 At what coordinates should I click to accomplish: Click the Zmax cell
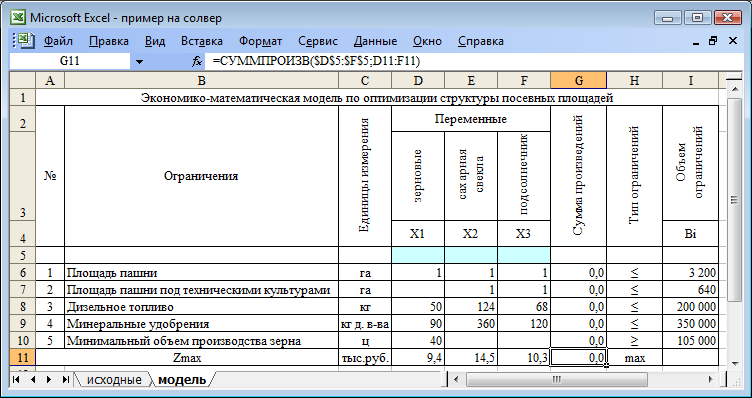coord(187,358)
